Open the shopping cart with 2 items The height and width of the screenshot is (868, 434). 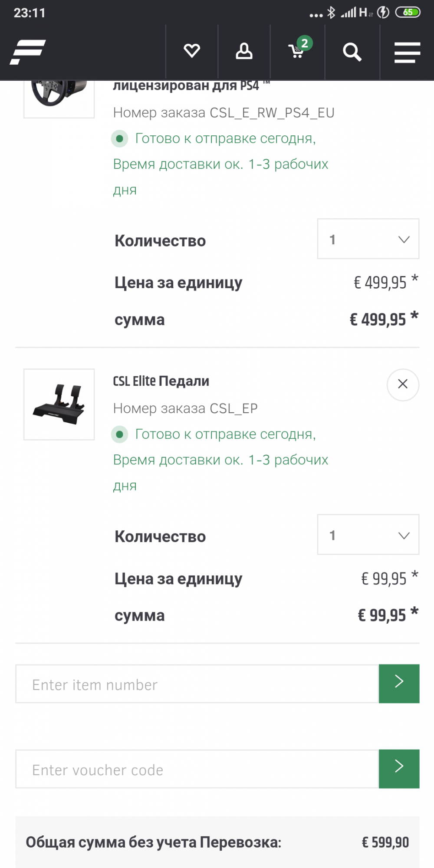coord(298,50)
